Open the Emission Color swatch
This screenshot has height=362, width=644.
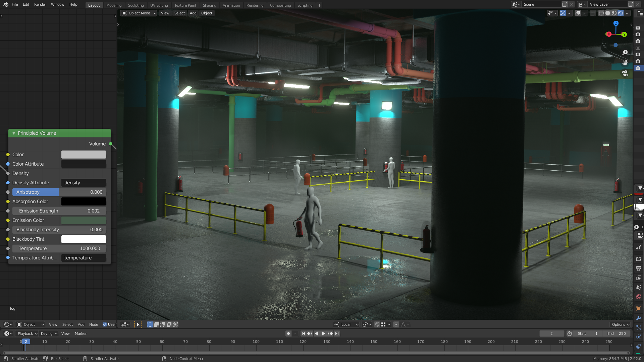(x=84, y=220)
